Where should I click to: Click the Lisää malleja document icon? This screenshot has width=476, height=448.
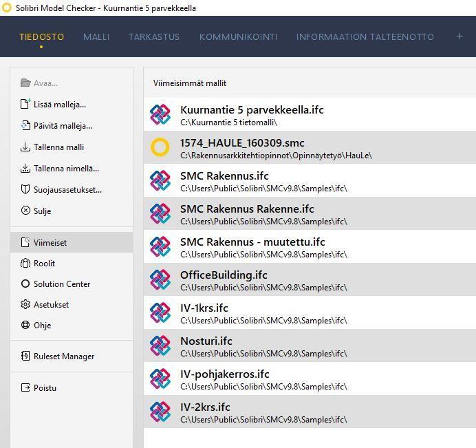pos(25,104)
